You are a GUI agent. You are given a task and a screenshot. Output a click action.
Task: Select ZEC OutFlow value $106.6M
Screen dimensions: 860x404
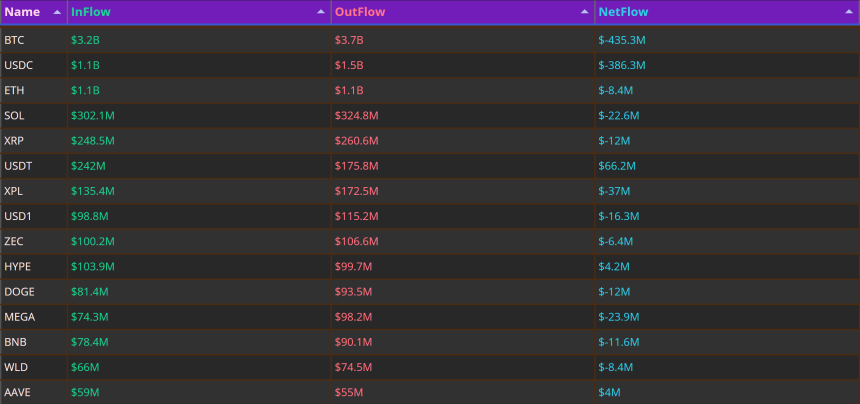point(357,241)
